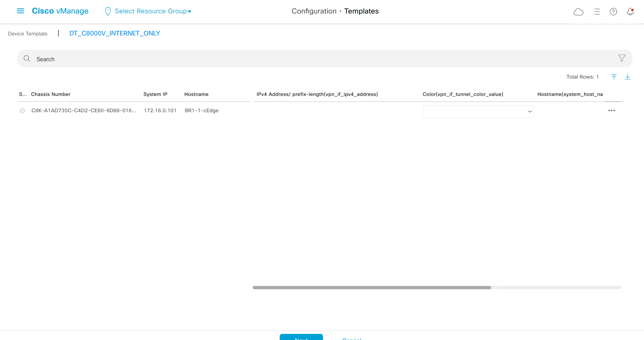Open the hamburger navigation menu
The image size is (644, 340).
(x=20, y=11)
